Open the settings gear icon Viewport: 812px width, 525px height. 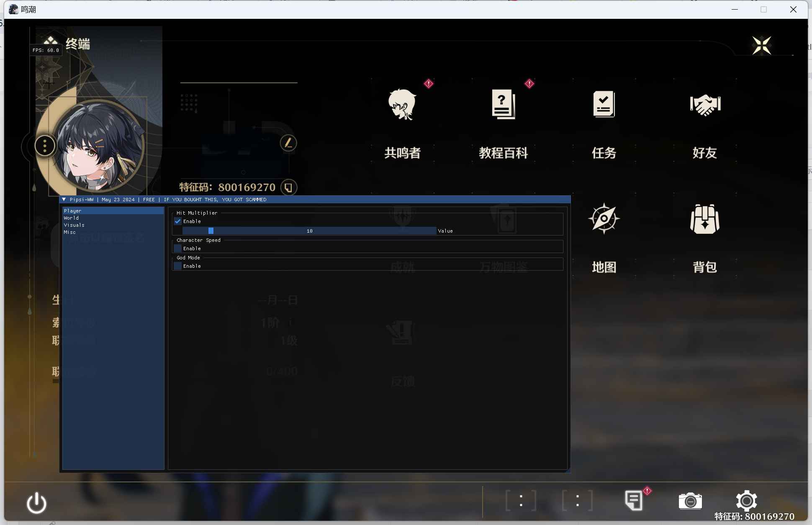click(x=746, y=501)
